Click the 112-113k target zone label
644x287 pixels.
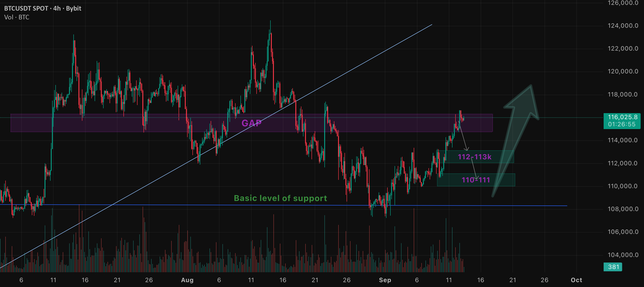click(474, 157)
